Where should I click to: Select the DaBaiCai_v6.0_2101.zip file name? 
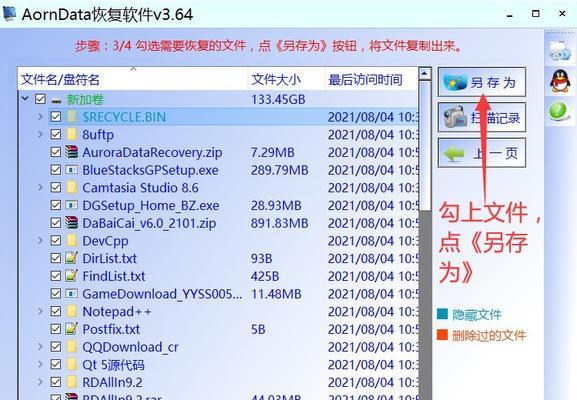tap(149, 223)
